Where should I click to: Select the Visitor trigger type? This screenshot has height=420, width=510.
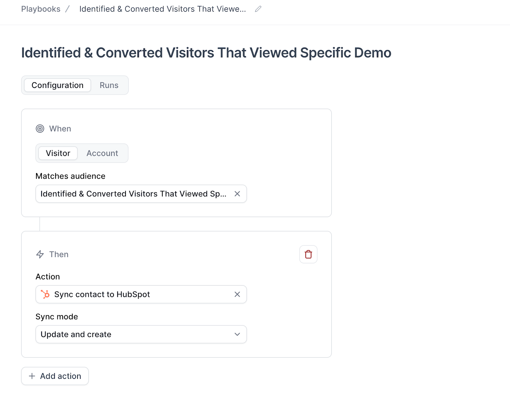click(x=58, y=153)
